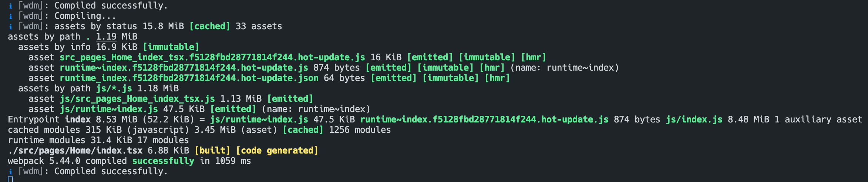868x182 pixels.
Task: Click the "webpack 5.44.0" version text
Action: click(x=44, y=161)
